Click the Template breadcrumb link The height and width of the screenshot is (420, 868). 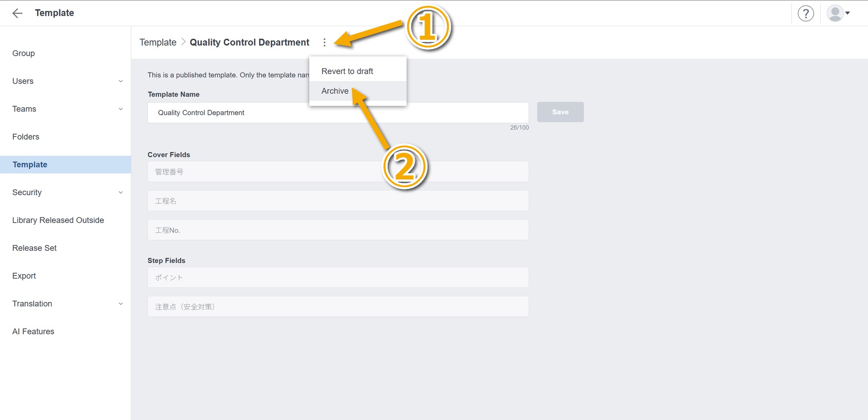coord(158,42)
